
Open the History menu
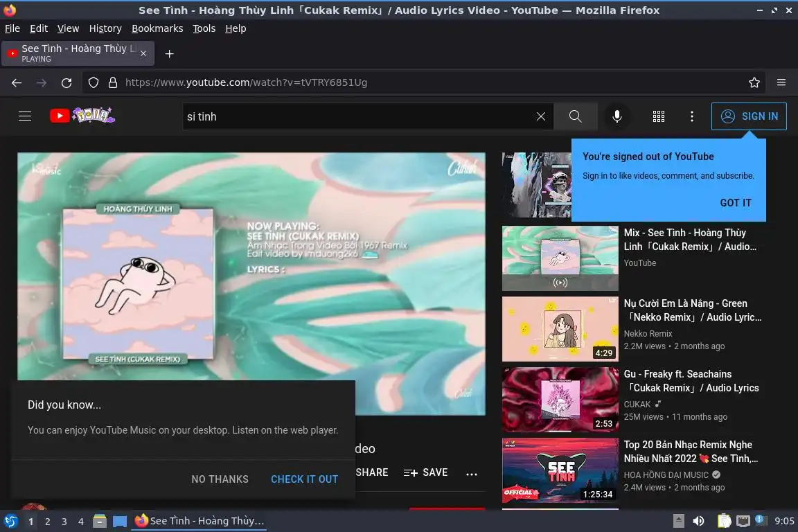[105, 28]
